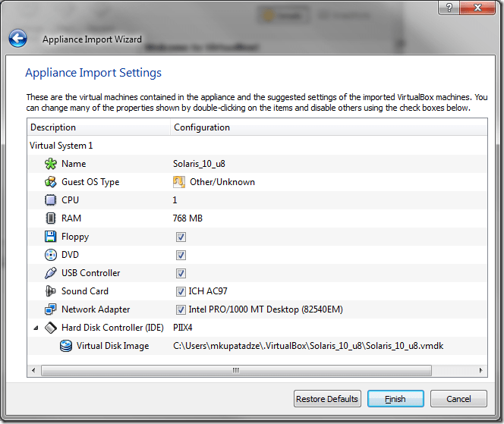
Task: Select the Virtual System 1 row
Action: click(x=257, y=146)
